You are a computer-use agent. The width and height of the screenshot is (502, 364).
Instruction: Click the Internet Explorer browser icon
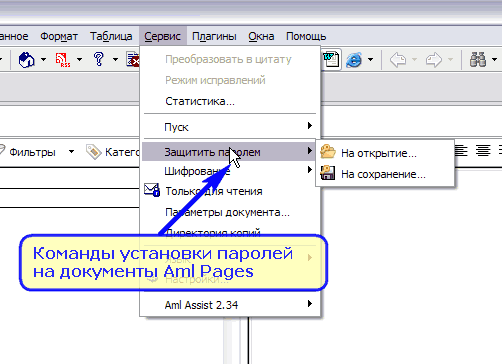click(x=354, y=60)
